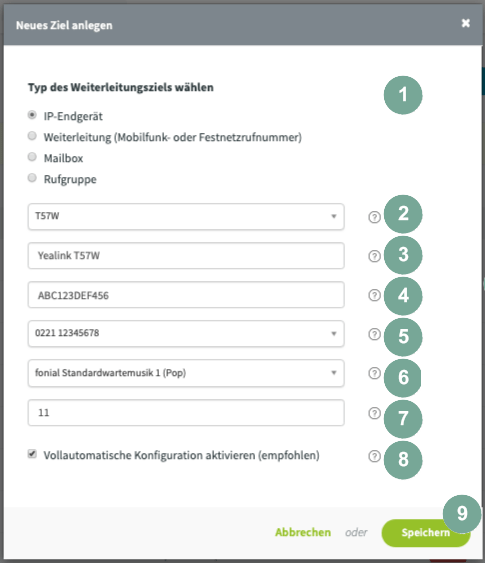
Task: Select the Mailbox radio button
Action: [32, 157]
